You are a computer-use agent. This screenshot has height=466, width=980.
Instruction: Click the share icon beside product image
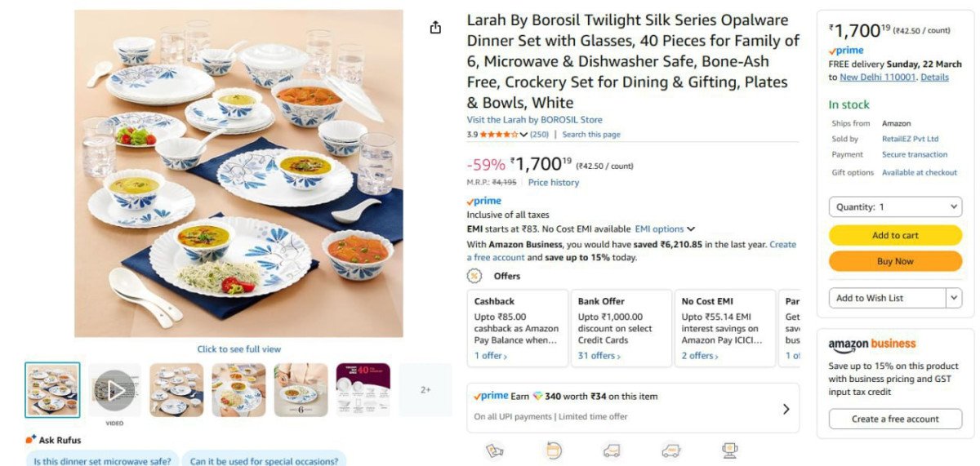(435, 28)
